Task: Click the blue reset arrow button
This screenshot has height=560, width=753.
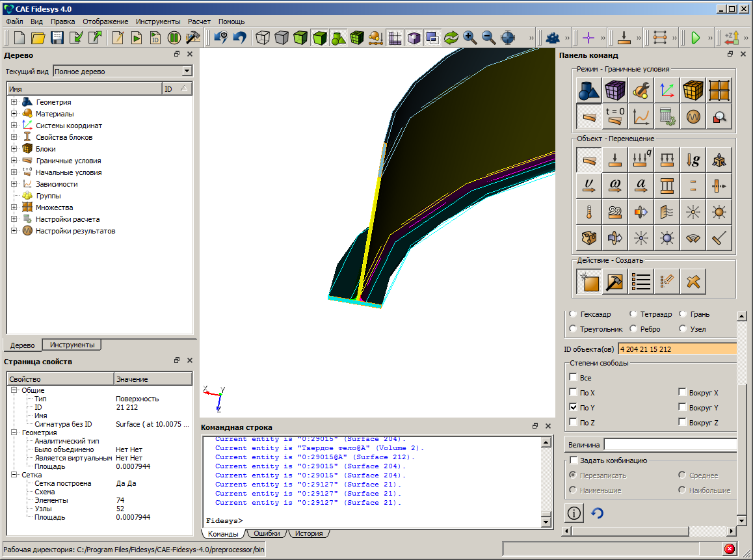Action: tap(597, 513)
